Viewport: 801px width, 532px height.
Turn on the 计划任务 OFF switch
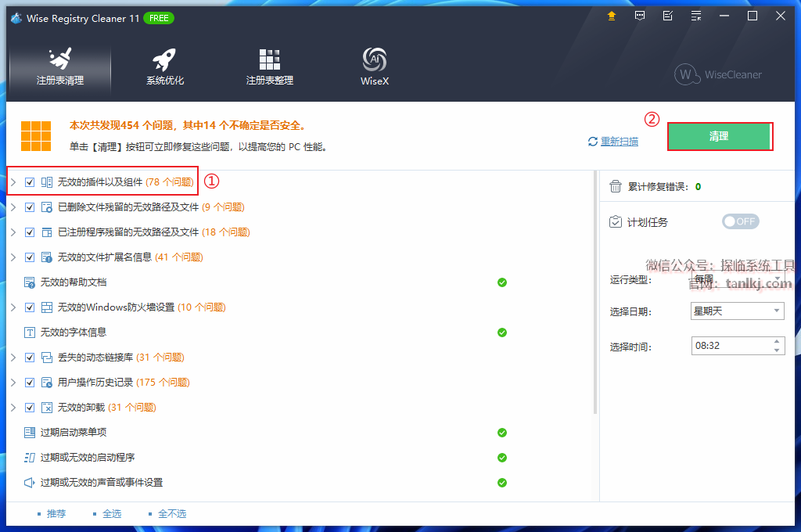click(x=740, y=221)
